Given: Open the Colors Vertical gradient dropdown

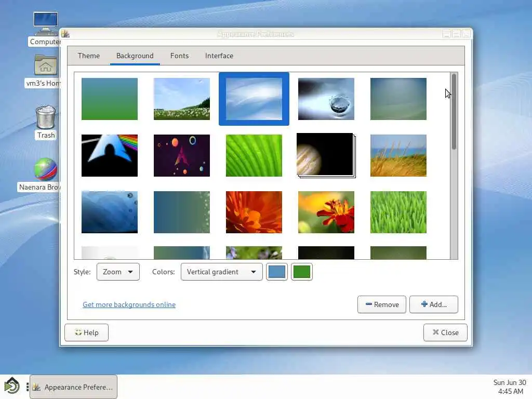Looking at the screenshot, I should (x=221, y=272).
